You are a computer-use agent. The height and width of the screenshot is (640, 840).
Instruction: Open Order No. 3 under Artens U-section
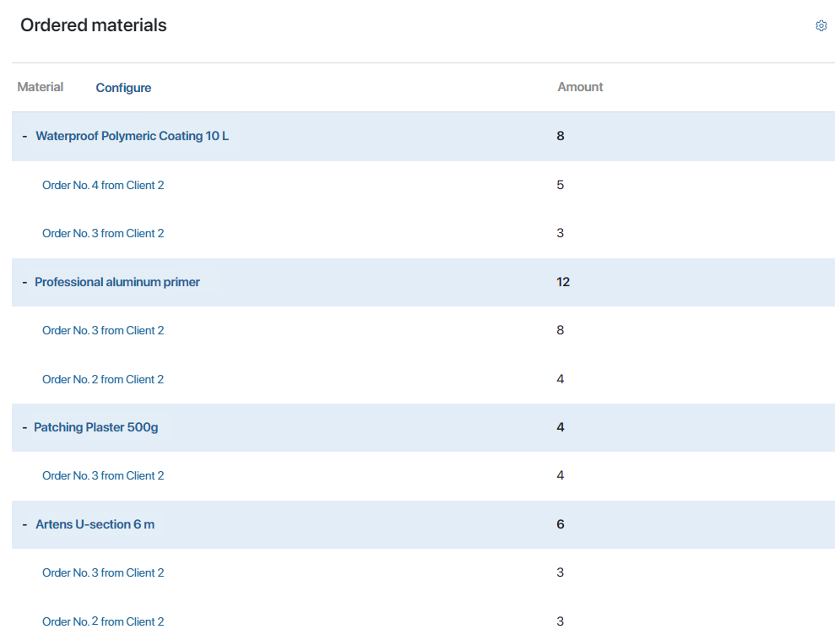(103, 572)
